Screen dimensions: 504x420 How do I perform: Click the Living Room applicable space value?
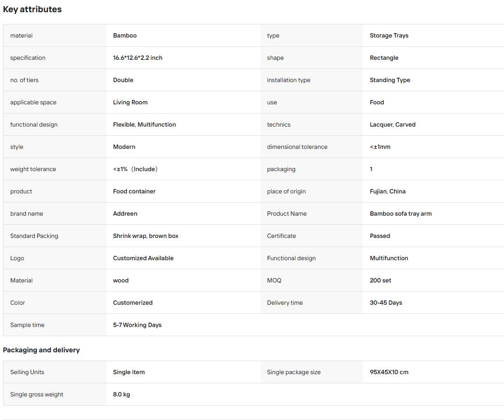click(130, 102)
